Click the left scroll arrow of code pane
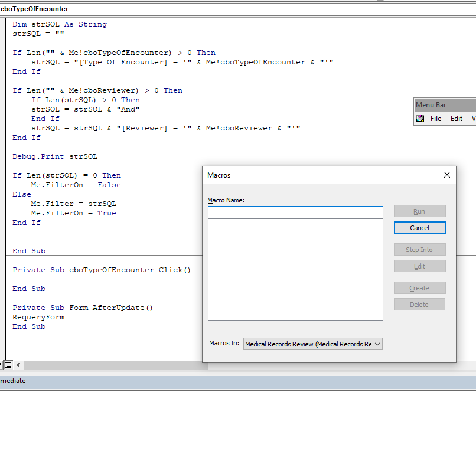The width and height of the screenshot is (476, 461). click(x=18, y=365)
